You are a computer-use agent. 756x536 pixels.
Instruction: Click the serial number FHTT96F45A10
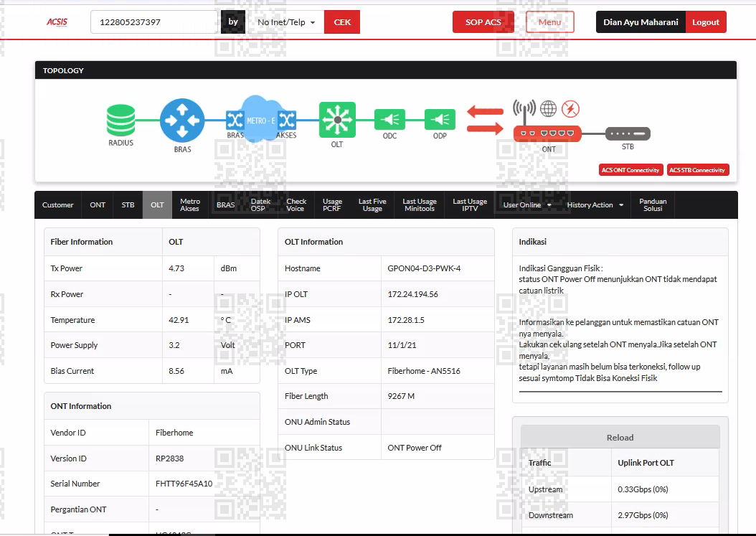pyautogui.click(x=184, y=484)
